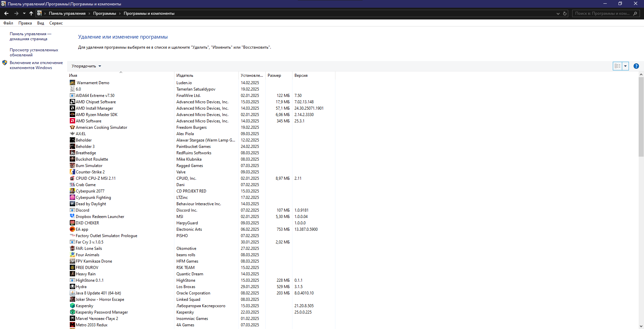The width and height of the screenshot is (644, 329).
Task: Click the Control Panel icon in address bar
Action: [x=39, y=13]
